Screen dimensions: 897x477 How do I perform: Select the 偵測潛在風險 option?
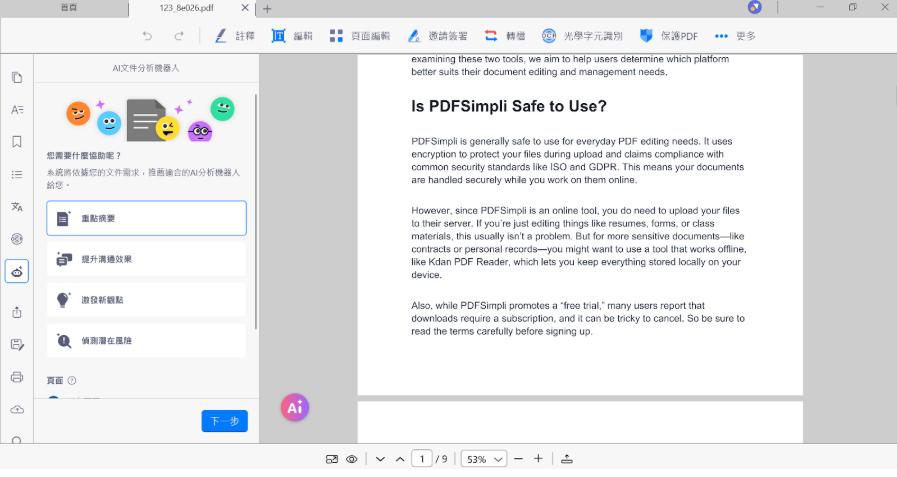coord(146,340)
